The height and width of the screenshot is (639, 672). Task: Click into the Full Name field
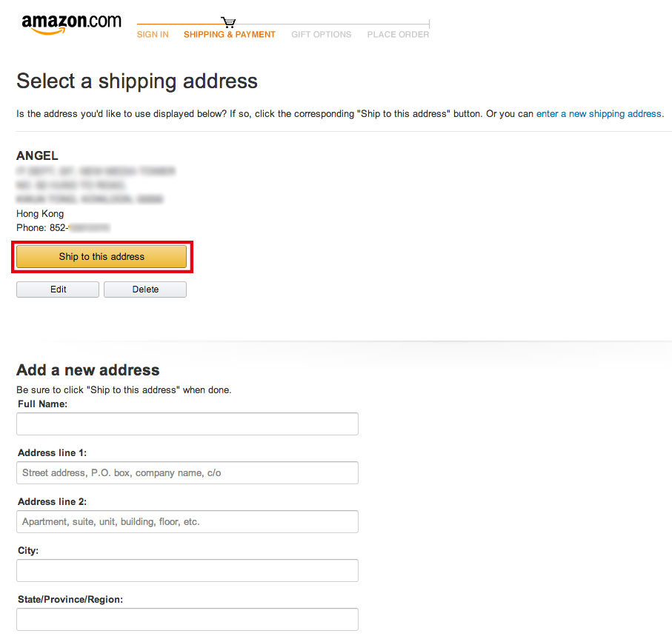pyautogui.click(x=187, y=424)
